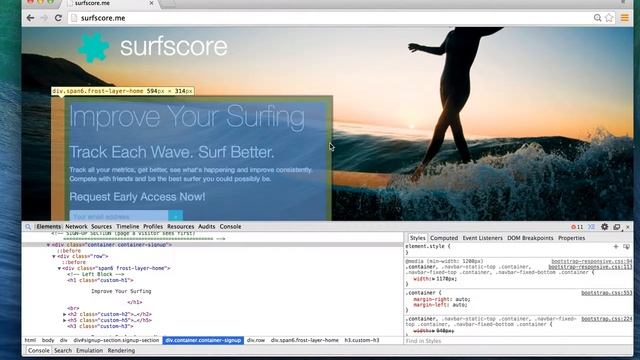
Task: Open the Profiles panel
Action: tap(153, 227)
